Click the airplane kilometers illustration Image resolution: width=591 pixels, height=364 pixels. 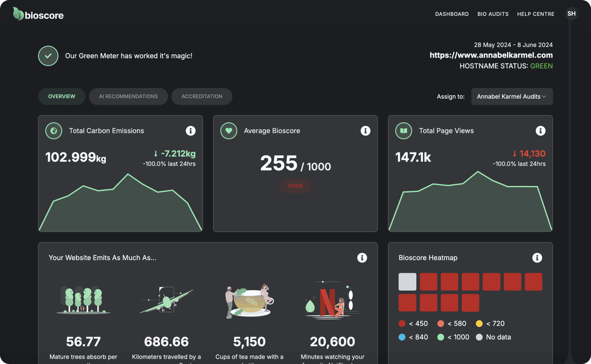tap(167, 300)
